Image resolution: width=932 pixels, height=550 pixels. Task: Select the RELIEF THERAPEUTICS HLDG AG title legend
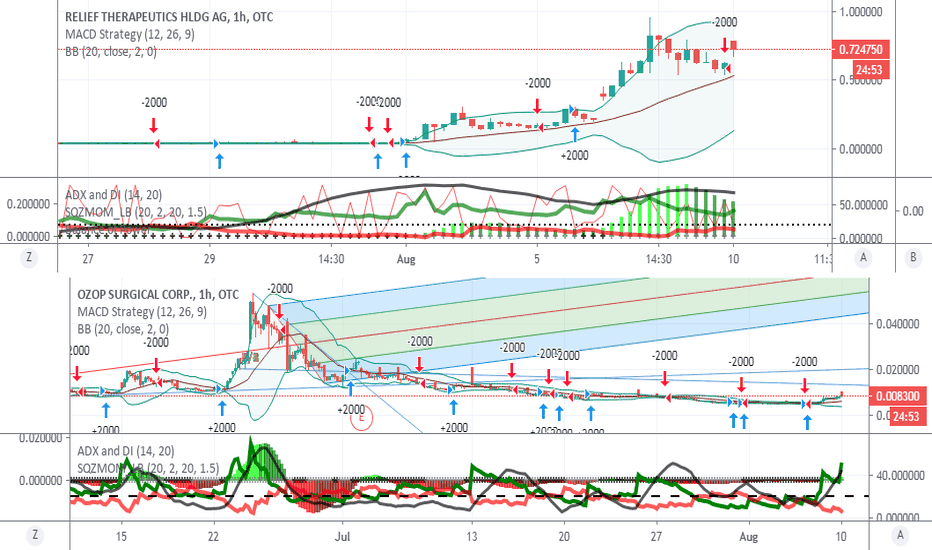[x=169, y=17]
